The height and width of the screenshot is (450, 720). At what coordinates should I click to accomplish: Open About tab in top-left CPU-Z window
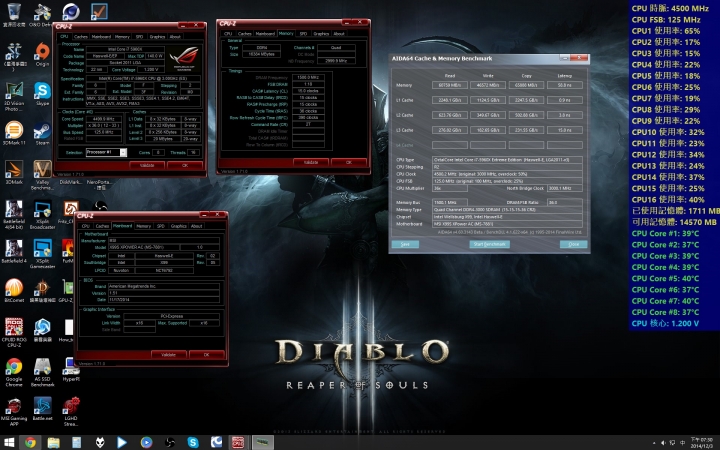pos(175,37)
